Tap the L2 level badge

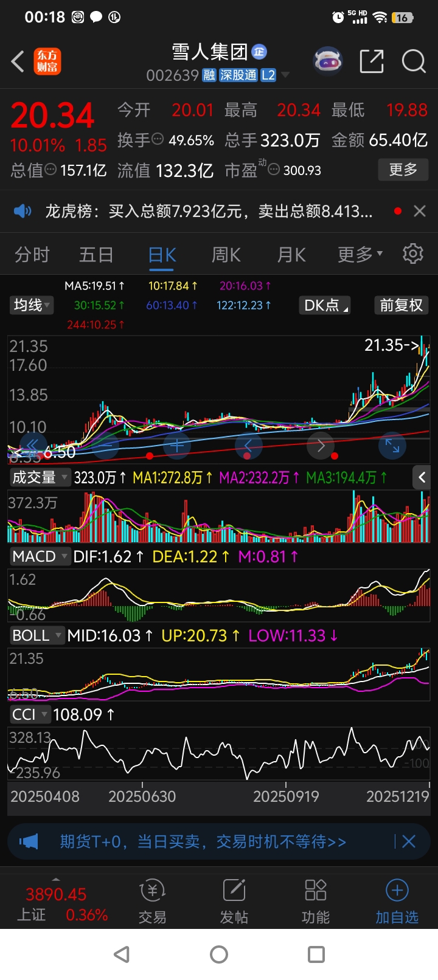tap(268, 75)
